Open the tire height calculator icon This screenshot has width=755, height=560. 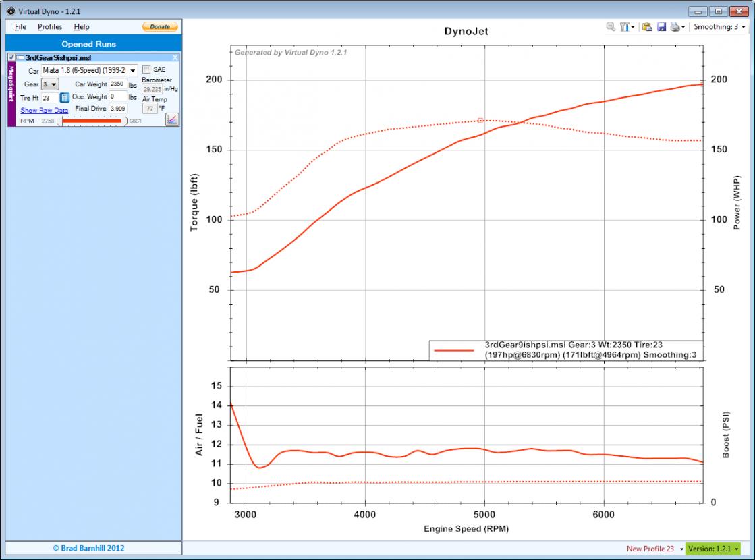point(65,98)
